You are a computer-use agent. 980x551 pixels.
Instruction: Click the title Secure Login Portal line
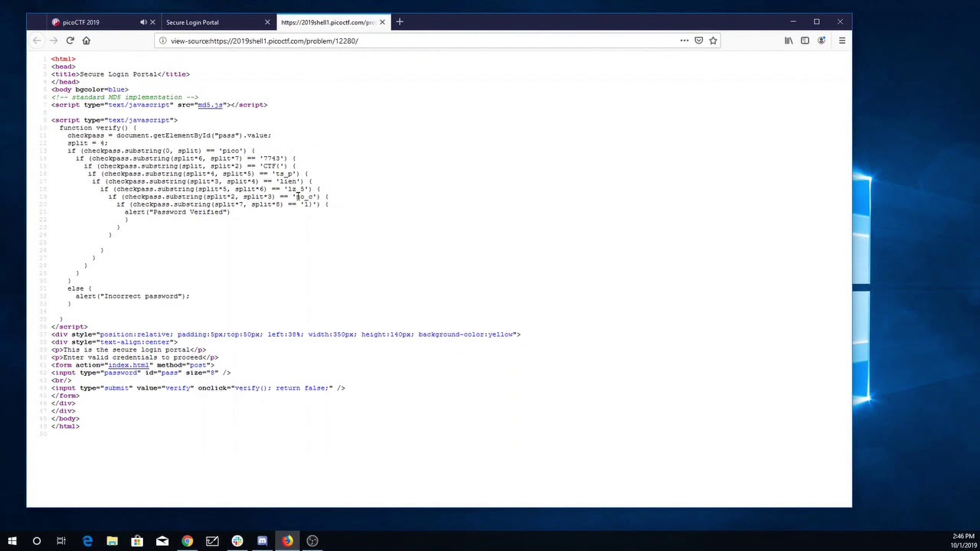(120, 74)
